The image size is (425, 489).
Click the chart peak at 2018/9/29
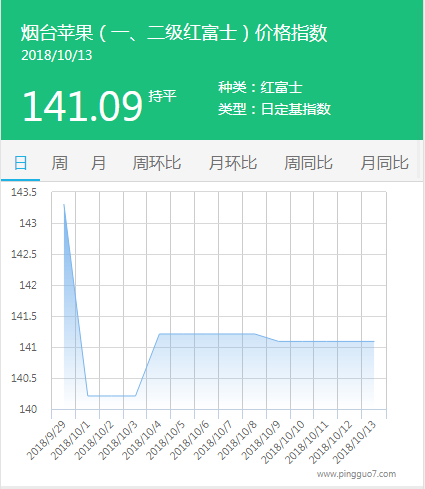click(64, 204)
